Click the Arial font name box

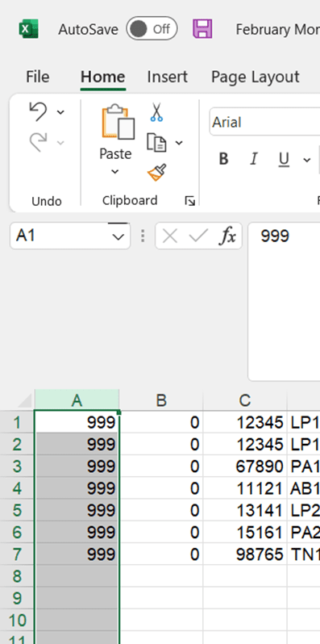[264, 122]
